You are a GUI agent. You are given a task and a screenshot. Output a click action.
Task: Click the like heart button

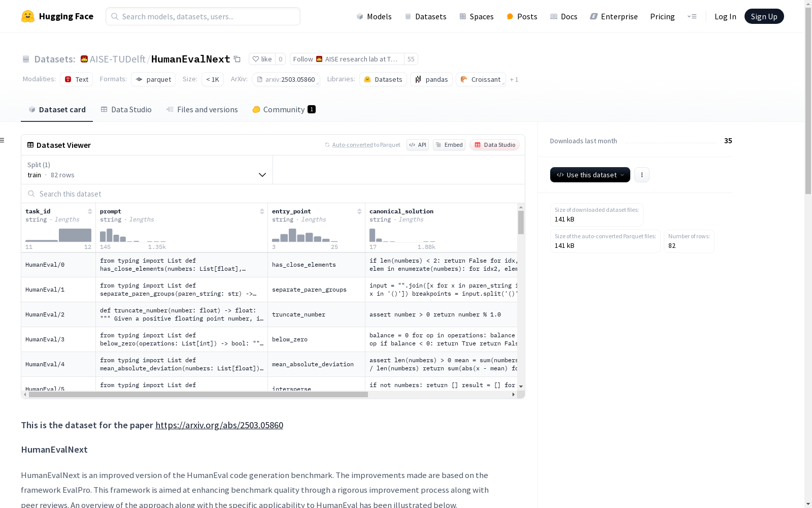262,59
